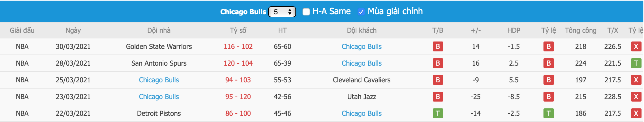Click the green T over/under badge in San Antonio row
The height and width of the screenshot is (122, 644).
[636, 63]
